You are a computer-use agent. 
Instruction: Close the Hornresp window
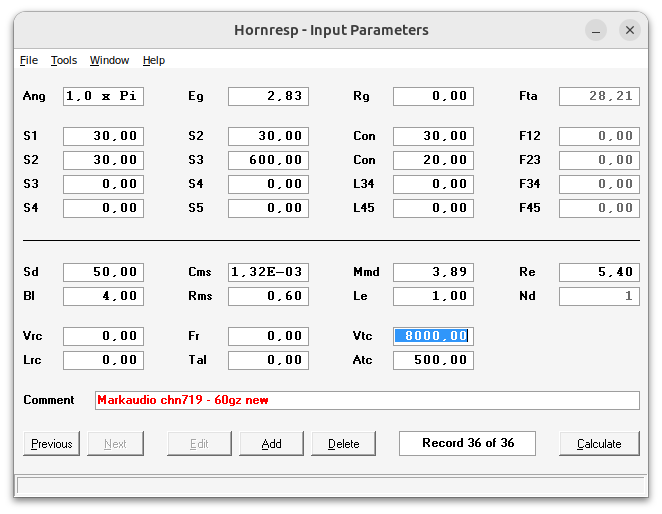click(630, 30)
